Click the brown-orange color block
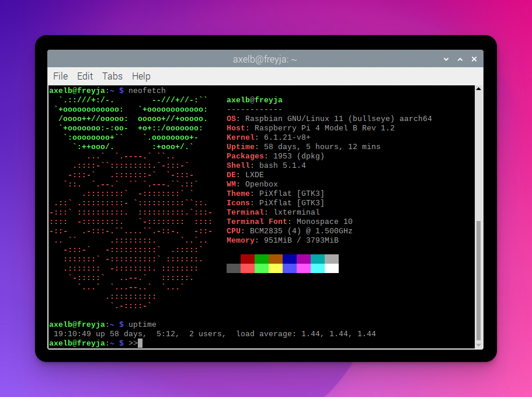Screen dimensions: 532x397 (276, 259)
